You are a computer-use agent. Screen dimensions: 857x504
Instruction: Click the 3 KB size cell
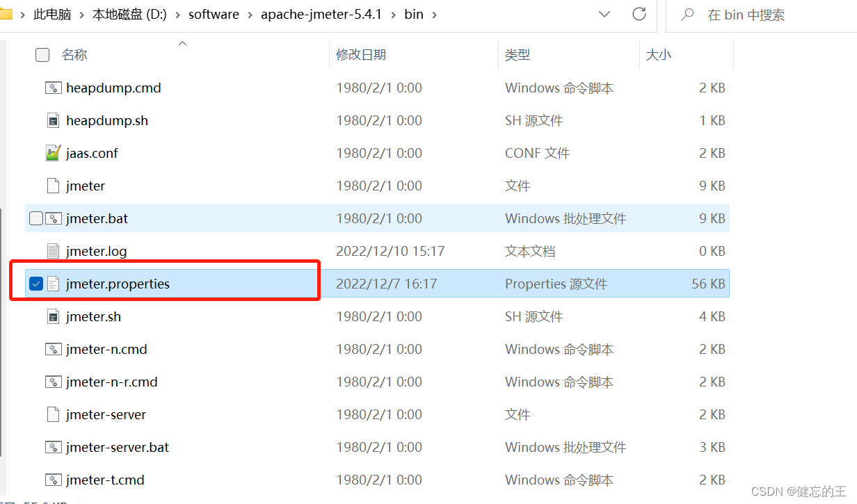pos(712,447)
